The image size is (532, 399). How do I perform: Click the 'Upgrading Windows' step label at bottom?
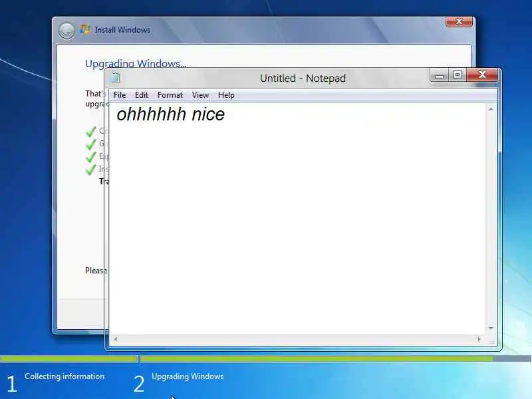pyautogui.click(x=188, y=376)
